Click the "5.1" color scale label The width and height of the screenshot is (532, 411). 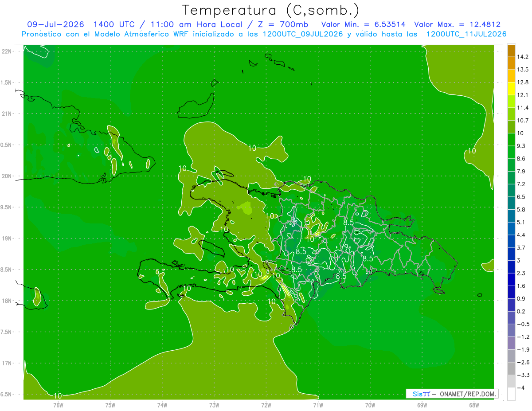click(x=521, y=223)
